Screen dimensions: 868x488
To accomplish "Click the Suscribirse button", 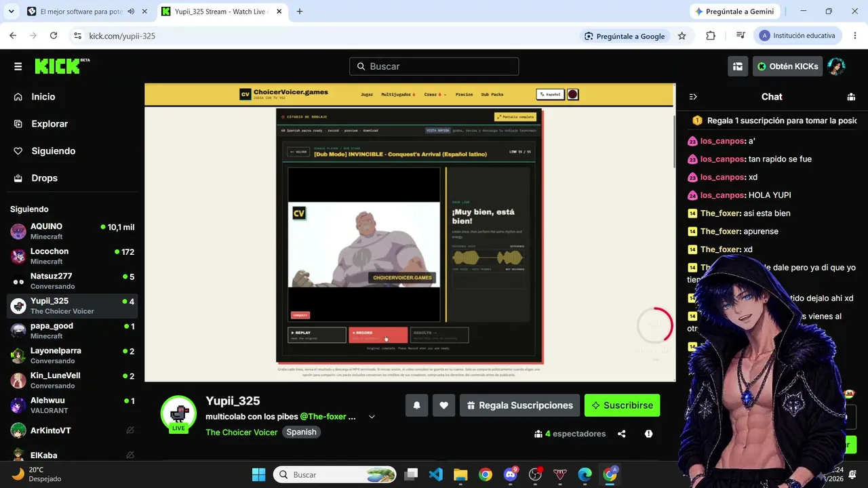I will point(622,405).
